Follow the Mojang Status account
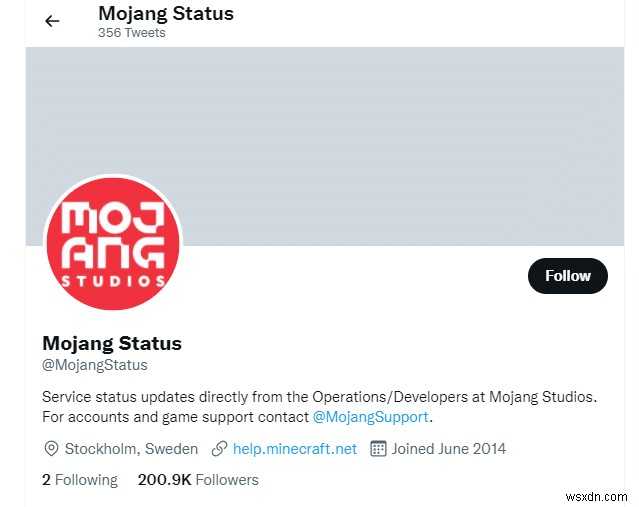639x507 pixels. click(x=567, y=276)
